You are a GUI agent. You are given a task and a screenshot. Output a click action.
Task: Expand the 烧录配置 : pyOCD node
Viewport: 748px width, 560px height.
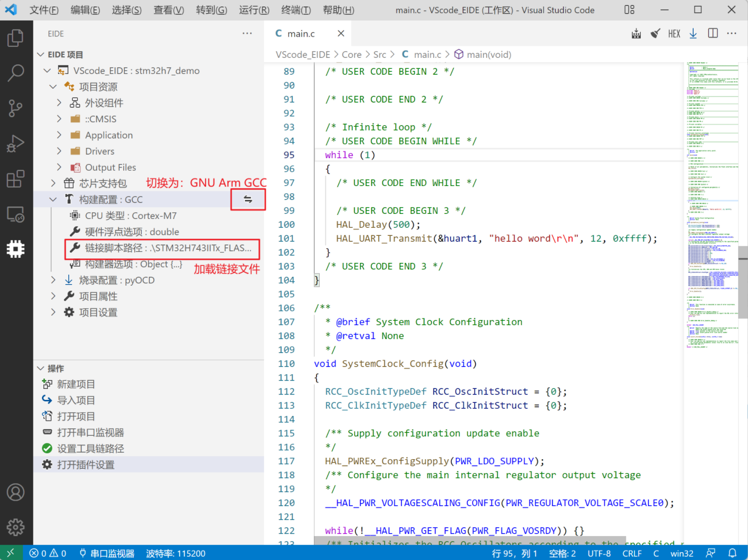click(x=53, y=280)
